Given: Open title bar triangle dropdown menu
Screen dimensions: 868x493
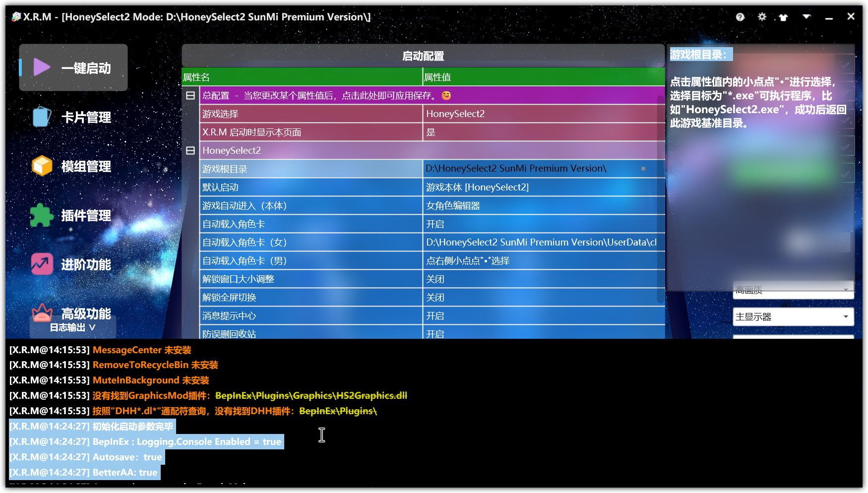Looking at the screenshot, I should [806, 17].
